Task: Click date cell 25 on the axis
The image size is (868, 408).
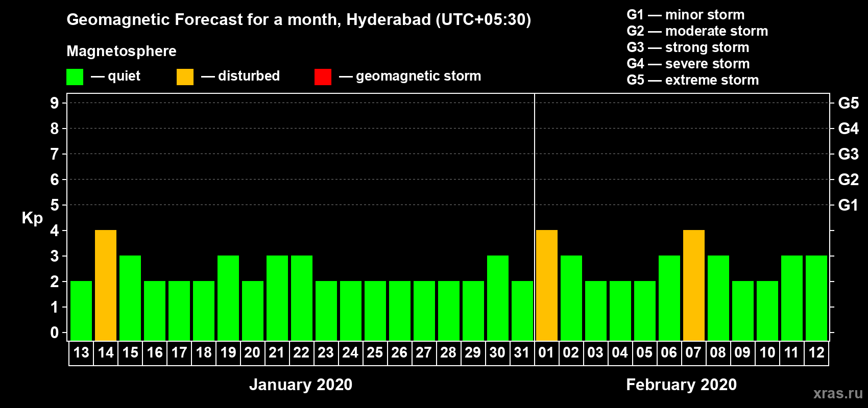Action: pyautogui.click(x=375, y=353)
